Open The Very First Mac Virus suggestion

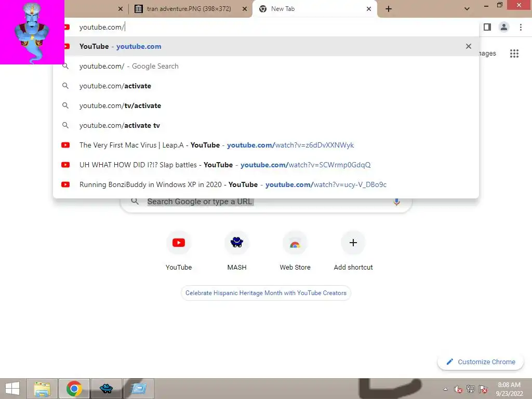(x=266, y=145)
